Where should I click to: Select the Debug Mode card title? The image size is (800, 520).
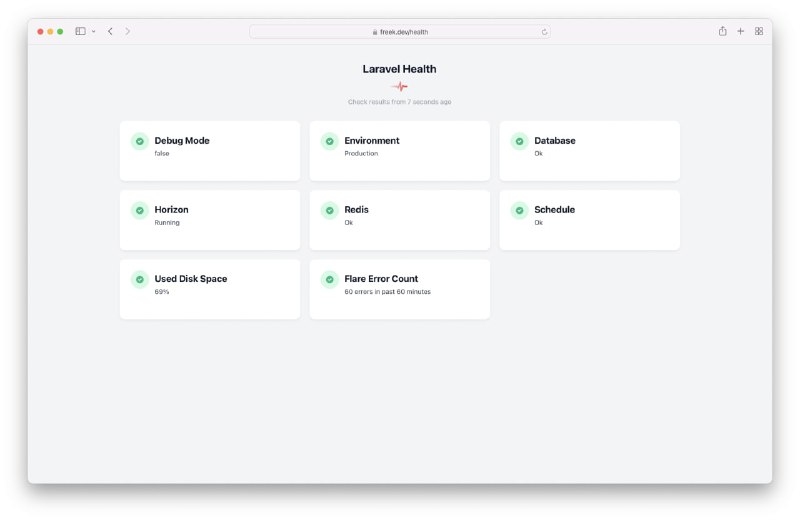point(182,141)
